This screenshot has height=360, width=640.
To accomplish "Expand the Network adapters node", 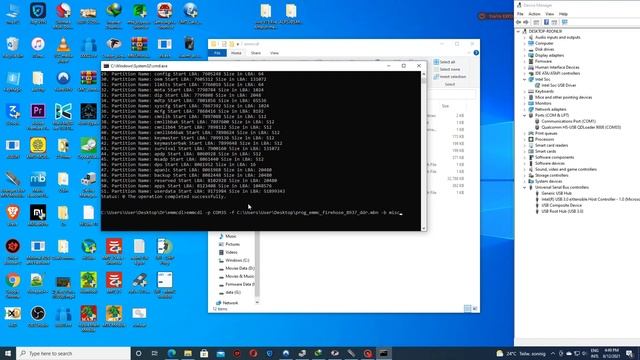I will (525, 109).
